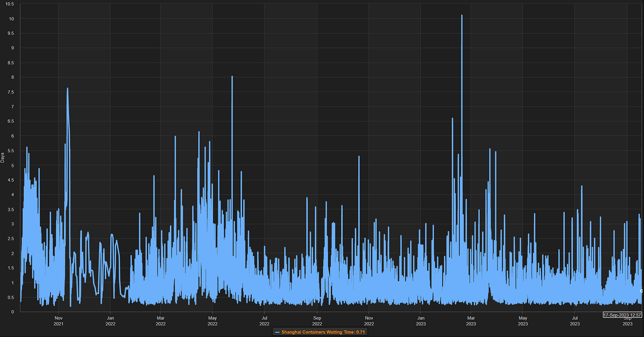Click the 8.5 y-axis label
This screenshot has height=337, width=644.
(x=11, y=63)
